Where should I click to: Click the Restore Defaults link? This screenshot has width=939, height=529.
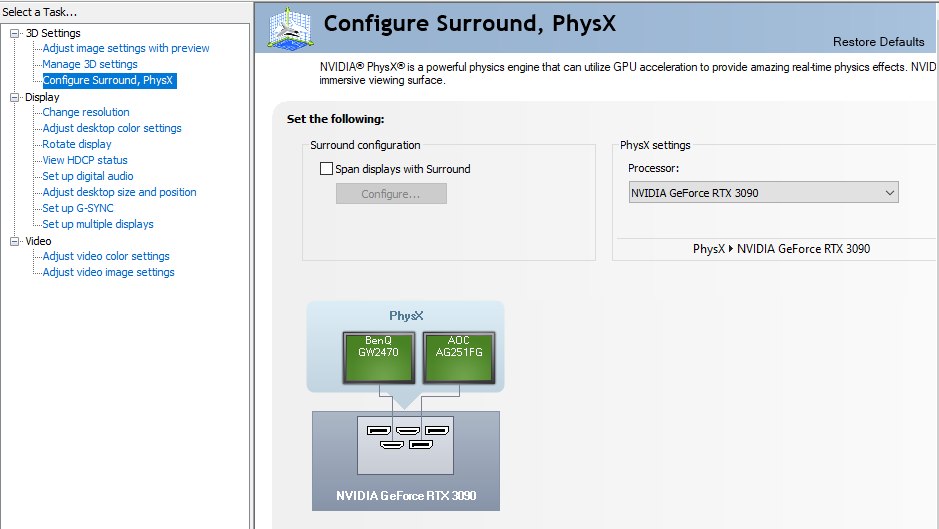click(879, 42)
